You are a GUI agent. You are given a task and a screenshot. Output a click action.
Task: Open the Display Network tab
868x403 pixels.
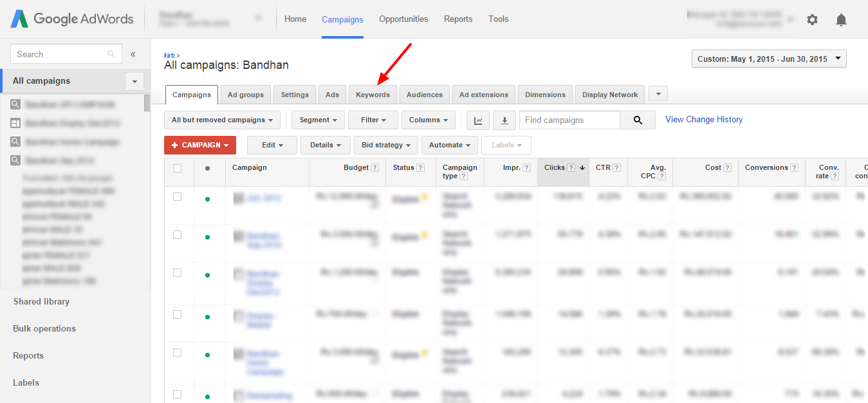click(610, 95)
